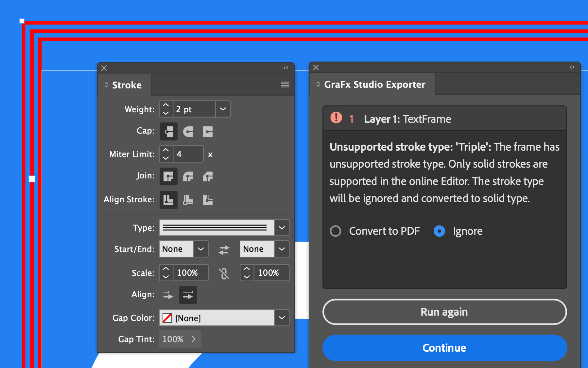Screen dimensions: 588x368
Task: Click the Triple stroke type preview
Action: (x=216, y=228)
